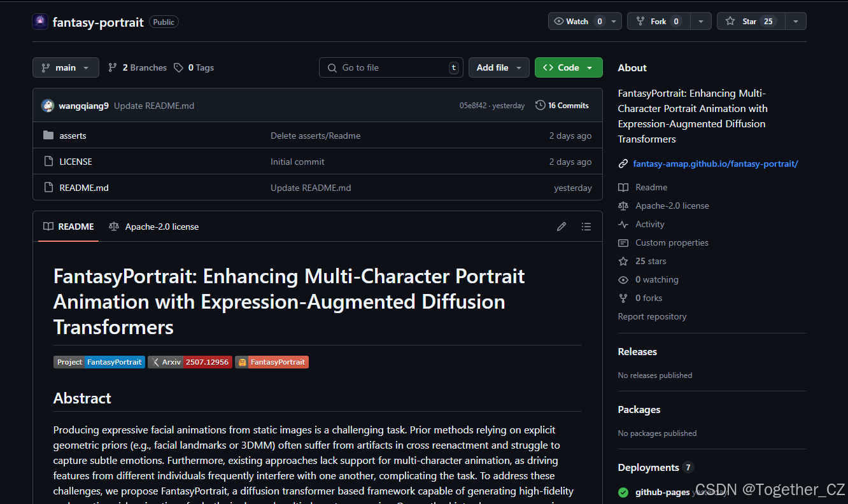View commit history via the clock icon

tap(541, 105)
